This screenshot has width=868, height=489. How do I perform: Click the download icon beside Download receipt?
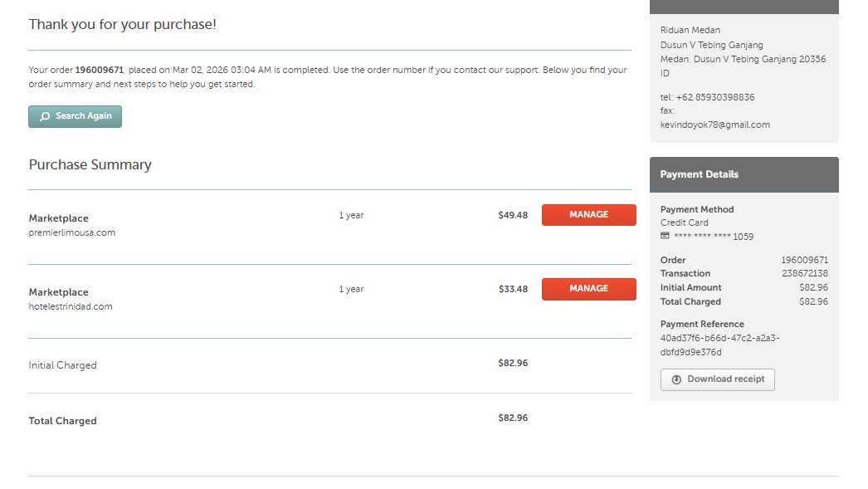pyautogui.click(x=676, y=379)
